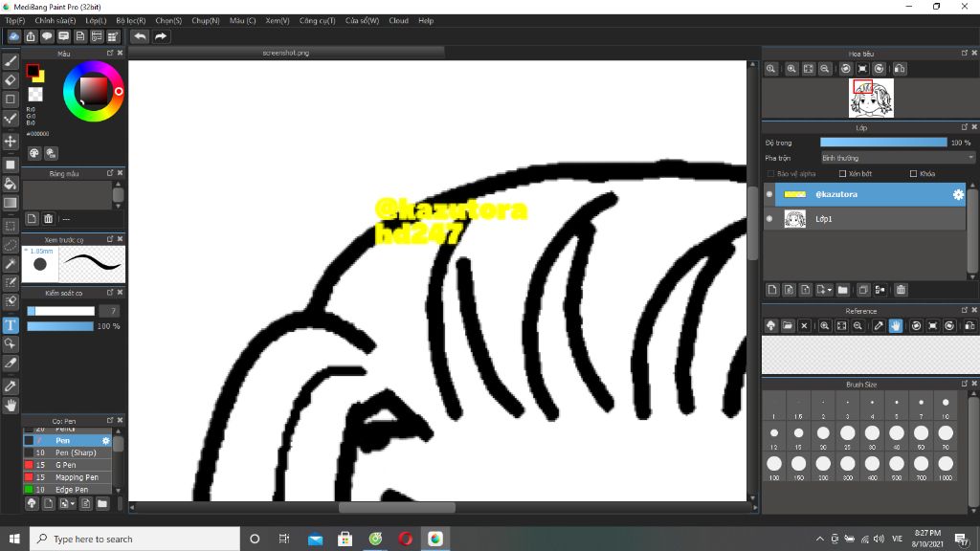Image resolution: width=980 pixels, height=551 pixels.
Task: Add a new layer folder
Action: [x=842, y=290]
